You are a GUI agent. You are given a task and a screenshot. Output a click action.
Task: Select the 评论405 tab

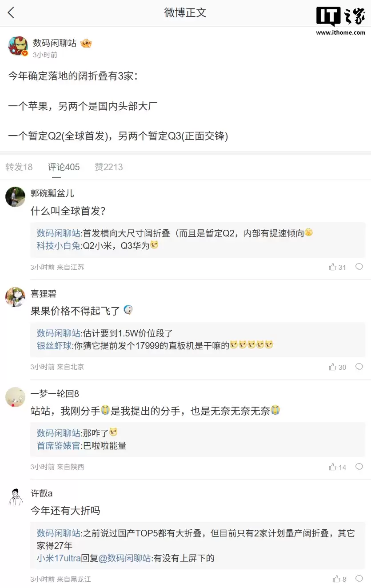click(x=64, y=167)
